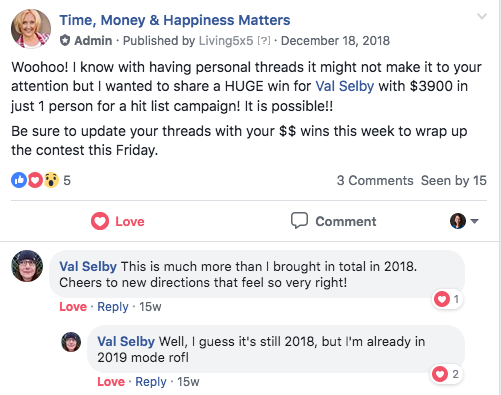
Task: Click the Living5x5 publisher name
Action: [226, 41]
